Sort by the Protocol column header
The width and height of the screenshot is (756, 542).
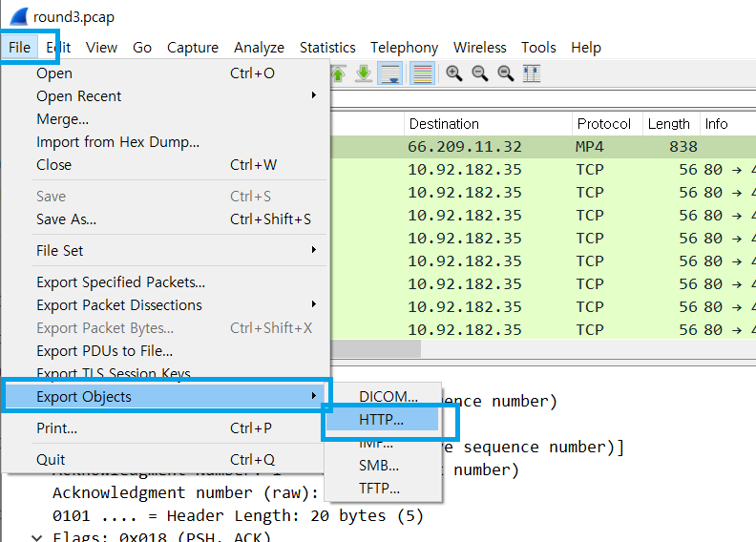click(x=607, y=124)
